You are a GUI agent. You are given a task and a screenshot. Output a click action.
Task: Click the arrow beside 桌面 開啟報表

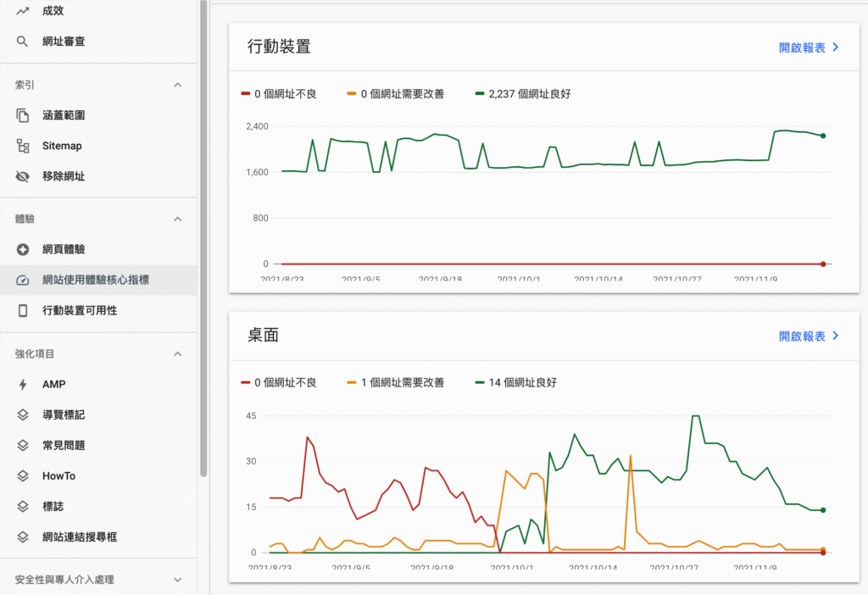pos(836,336)
